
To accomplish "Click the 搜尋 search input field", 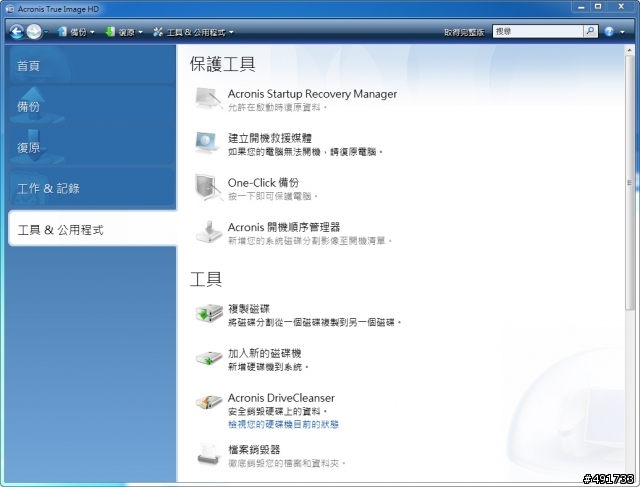I will tap(538, 31).
